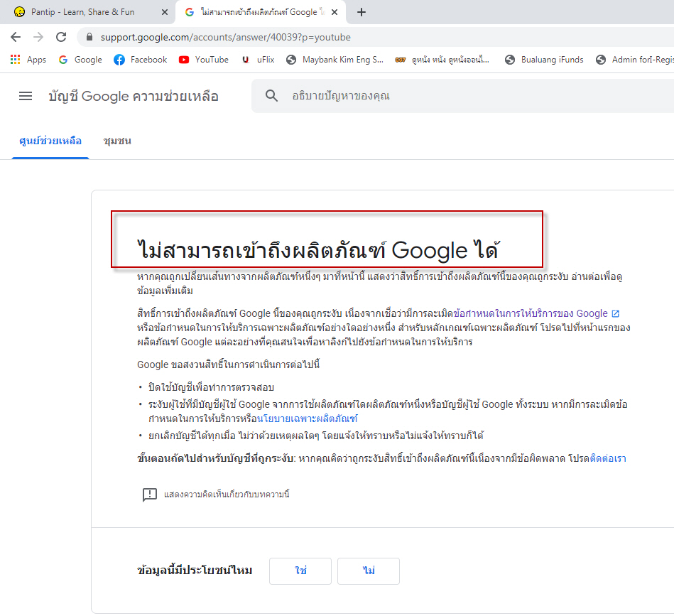Viewport: 674px width, 616px height.
Task: Click the ติดต่อเรา link
Action: (x=608, y=458)
